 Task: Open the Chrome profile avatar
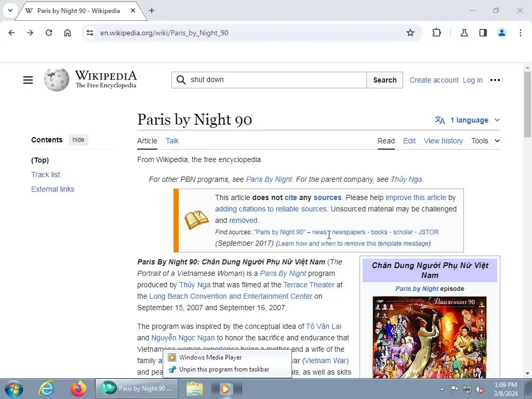pos(502,33)
